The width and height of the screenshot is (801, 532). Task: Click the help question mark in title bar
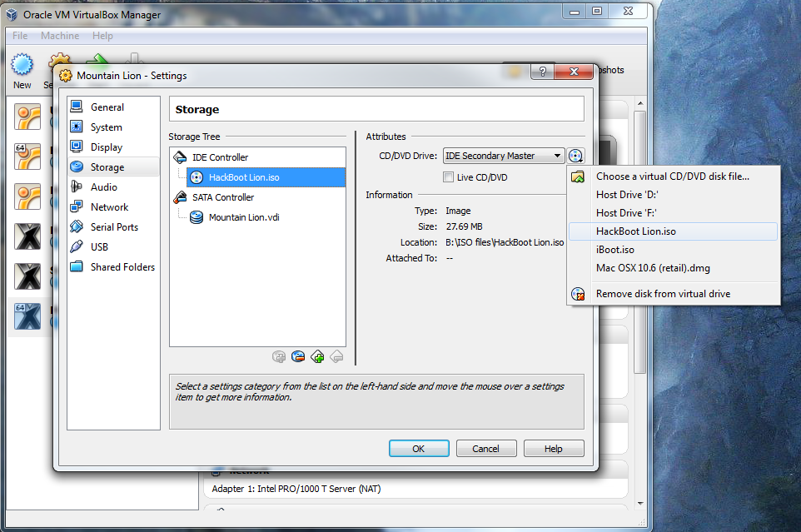(x=543, y=73)
